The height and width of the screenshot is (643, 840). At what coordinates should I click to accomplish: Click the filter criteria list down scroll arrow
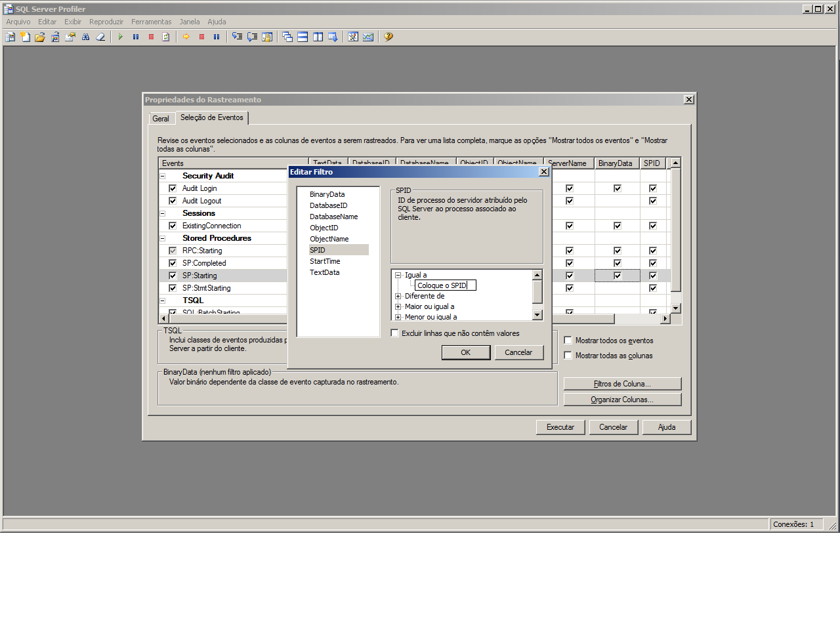click(x=537, y=315)
